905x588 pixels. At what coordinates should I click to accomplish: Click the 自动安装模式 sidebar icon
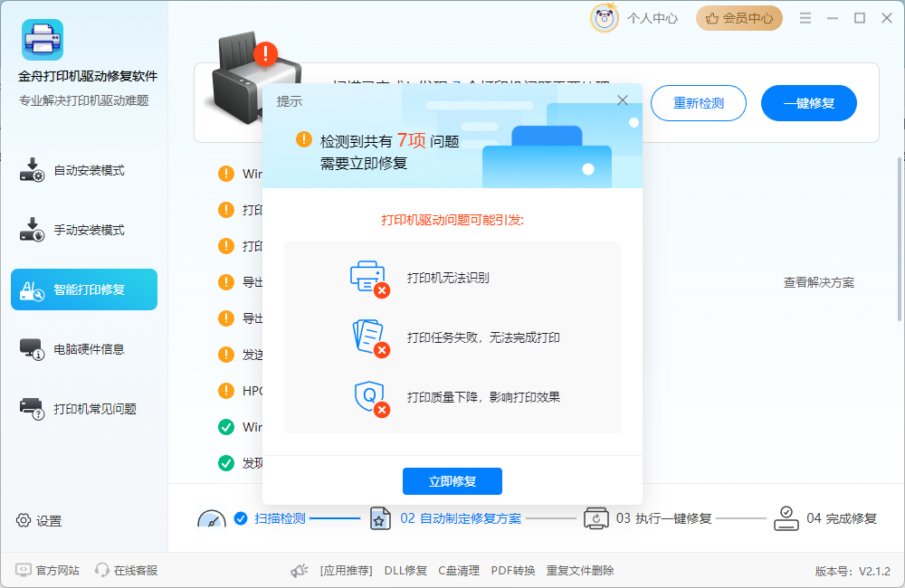(x=32, y=170)
